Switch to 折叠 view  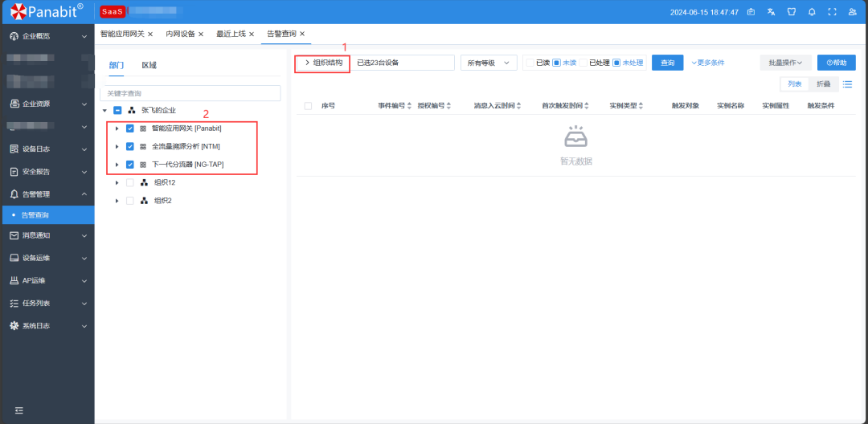point(824,84)
